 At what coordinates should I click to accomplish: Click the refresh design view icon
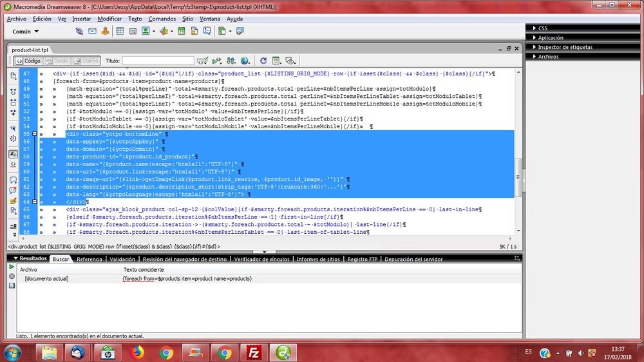click(263, 61)
